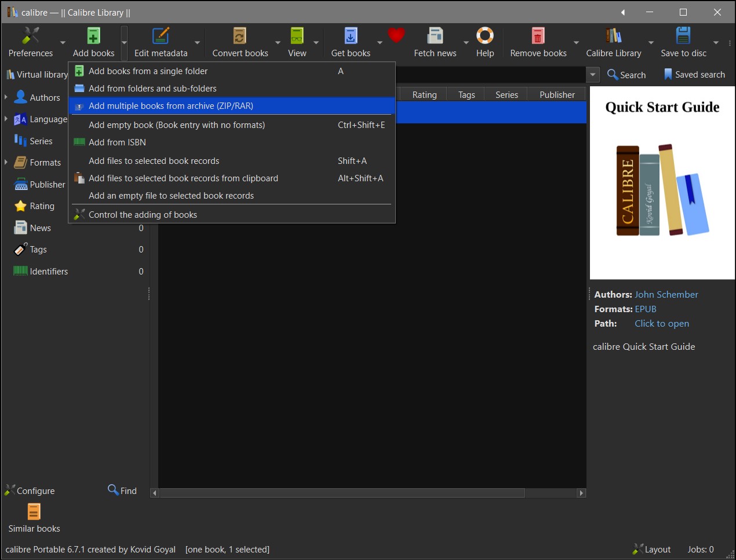
Task: Open Saved search bookmark button
Action: [694, 74]
